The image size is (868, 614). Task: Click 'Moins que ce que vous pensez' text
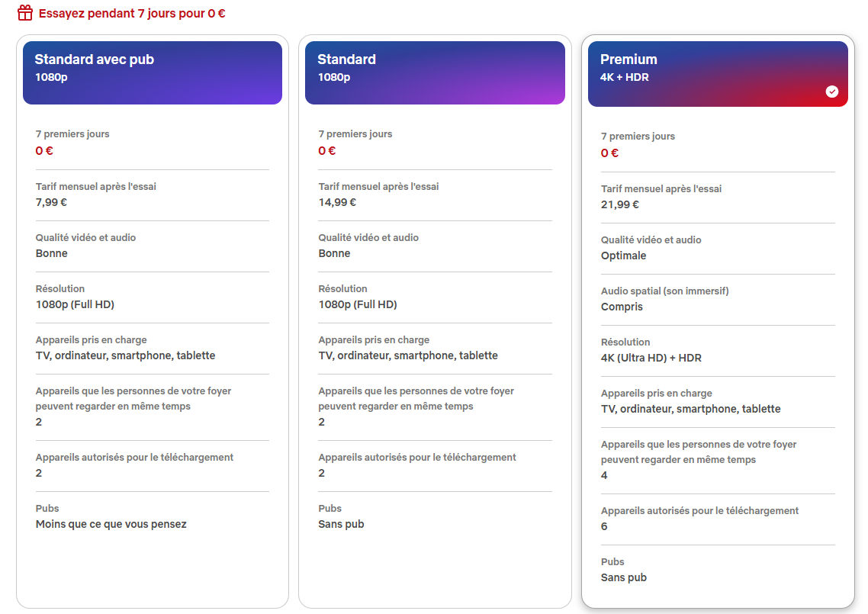coord(111,524)
